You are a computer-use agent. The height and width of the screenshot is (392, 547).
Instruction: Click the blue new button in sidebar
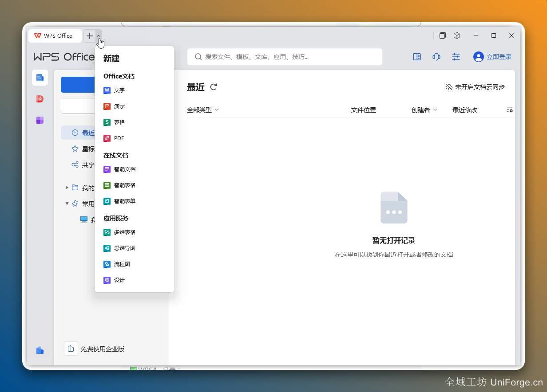[x=78, y=85]
